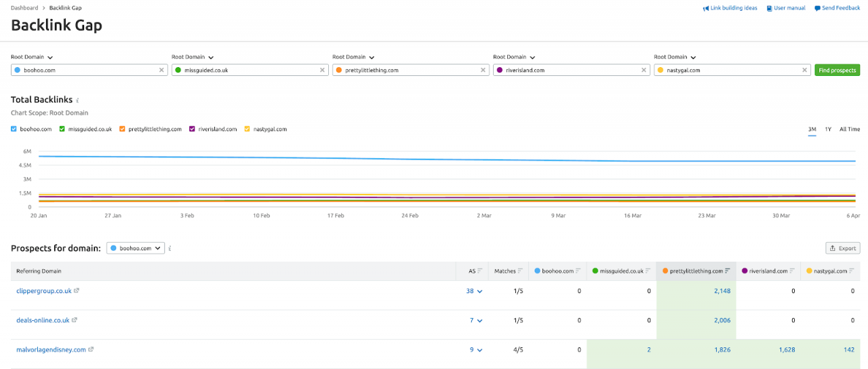Click the nastygal.com domain input field

pos(732,70)
